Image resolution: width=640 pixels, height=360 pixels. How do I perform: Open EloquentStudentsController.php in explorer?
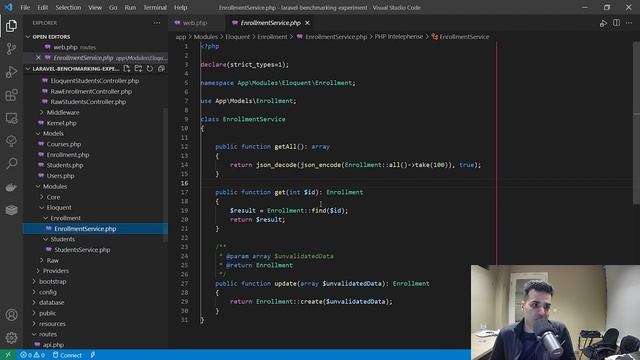[96, 81]
